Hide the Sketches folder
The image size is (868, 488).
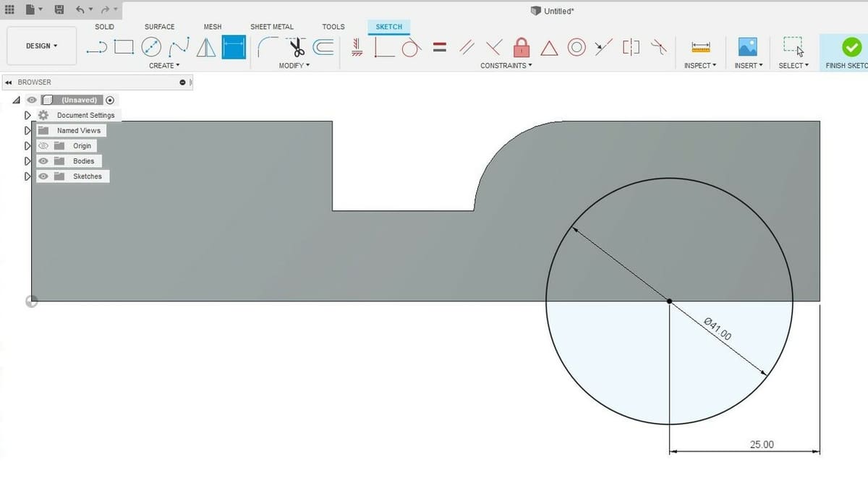click(x=43, y=176)
